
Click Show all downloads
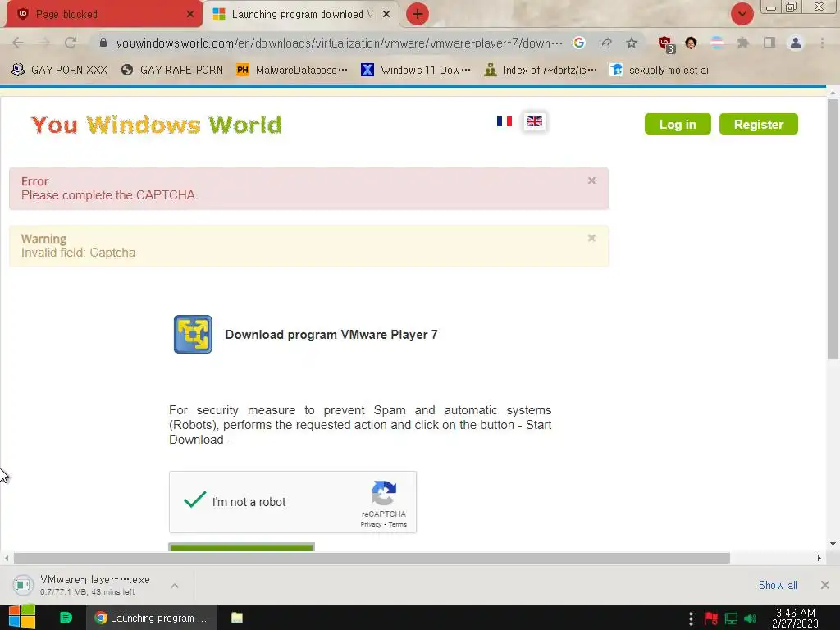pos(778,585)
